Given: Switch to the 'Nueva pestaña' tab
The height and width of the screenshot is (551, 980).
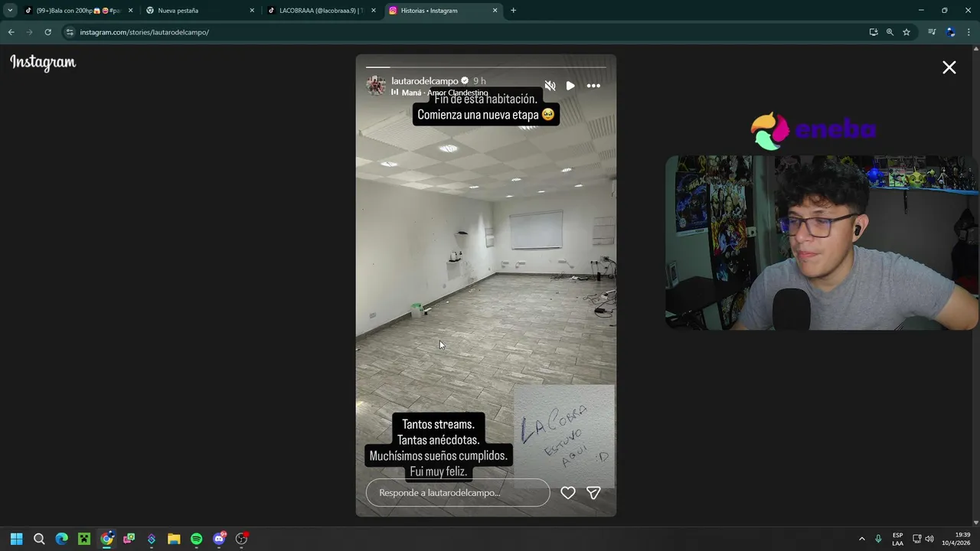Looking at the screenshot, I should pyautogui.click(x=201, y=11).
